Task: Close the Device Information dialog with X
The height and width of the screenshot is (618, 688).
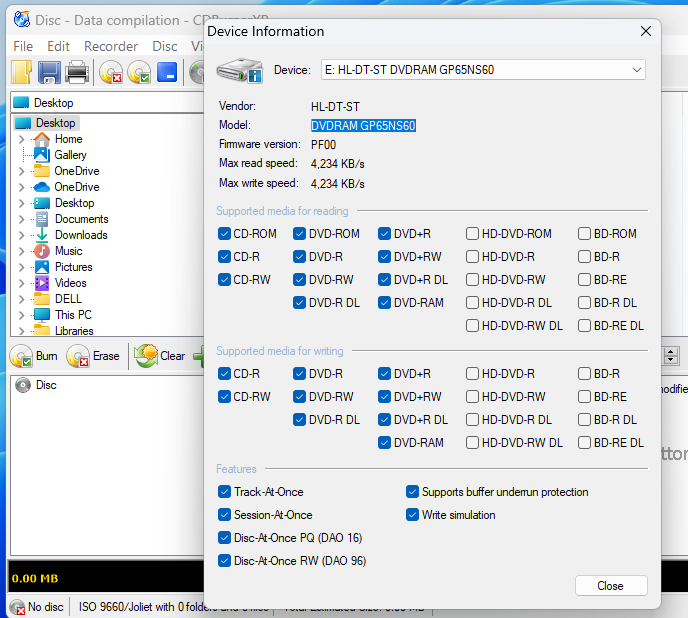Action: 645,31
